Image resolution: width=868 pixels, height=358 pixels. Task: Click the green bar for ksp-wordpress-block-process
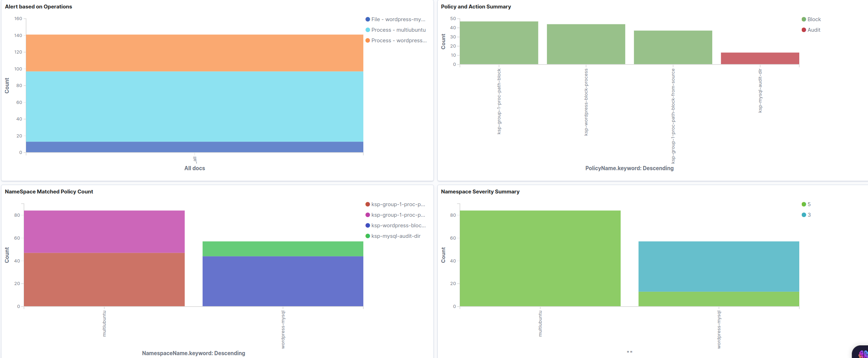point(586,44)
